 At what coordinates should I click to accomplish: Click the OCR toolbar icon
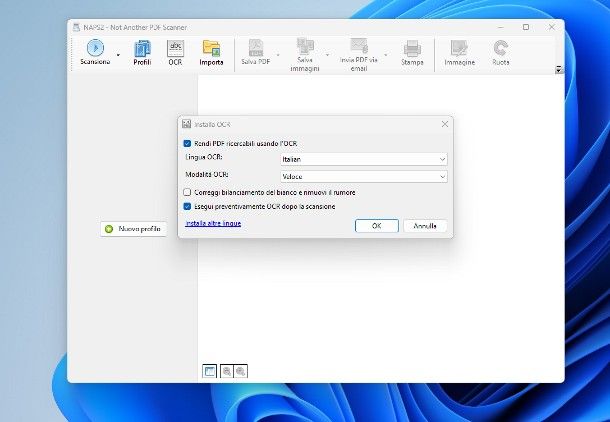[x=175, y=48]
